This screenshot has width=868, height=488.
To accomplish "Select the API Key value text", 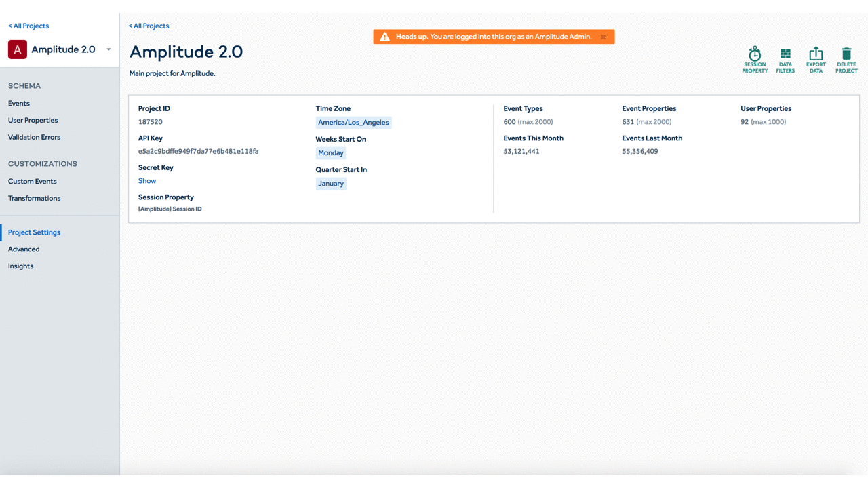I will [x=198, y=152].
